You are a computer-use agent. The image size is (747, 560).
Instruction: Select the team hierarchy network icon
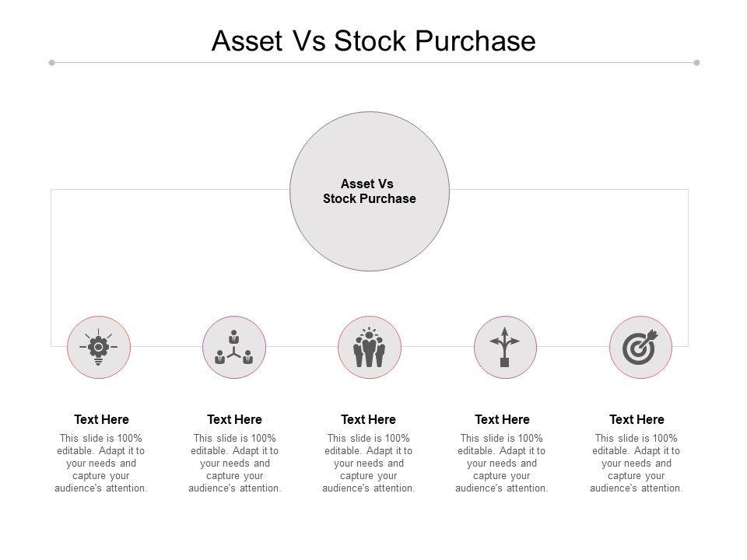click(x=234, y=348)
